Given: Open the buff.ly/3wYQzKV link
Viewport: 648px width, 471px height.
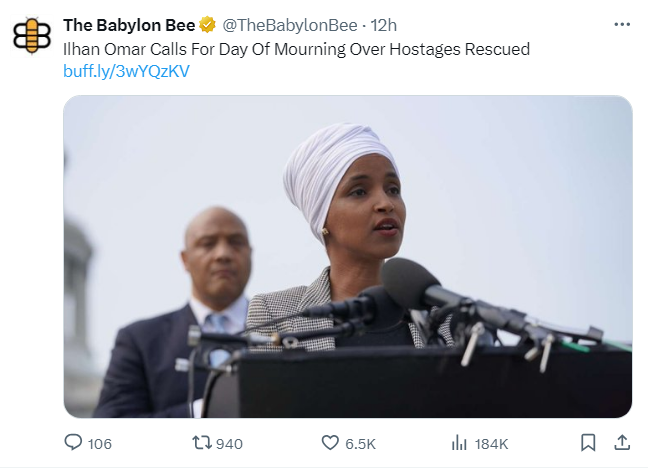Looking at the screenshot, I should tap(126, 71).
